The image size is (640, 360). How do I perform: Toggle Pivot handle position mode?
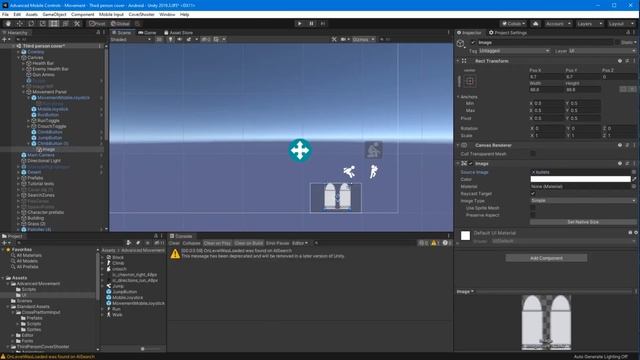tap(97, 24)
